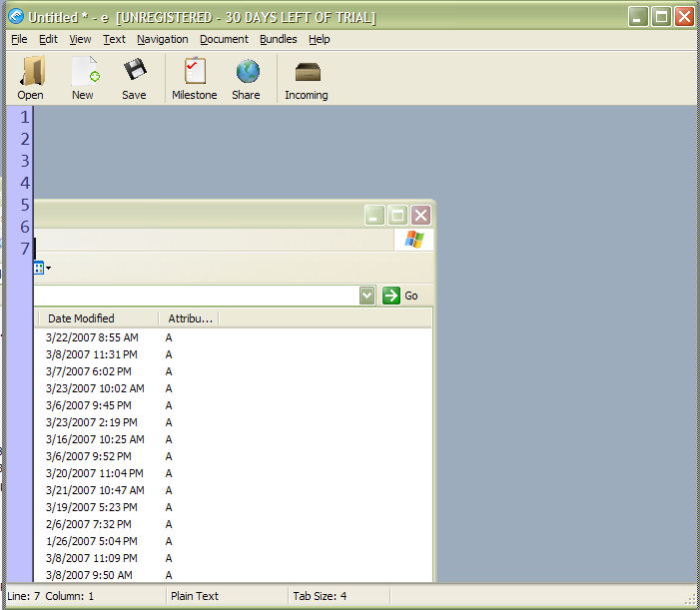Select row dated 3/19/2007 5:23 PM
Image resolution: width=700 pixels, height=610 pixels.
coord(92,507)
